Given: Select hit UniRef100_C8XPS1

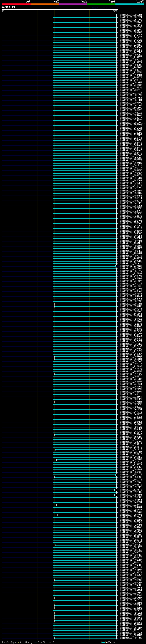Looking at the screenshot, I should [x=131, y=339].
